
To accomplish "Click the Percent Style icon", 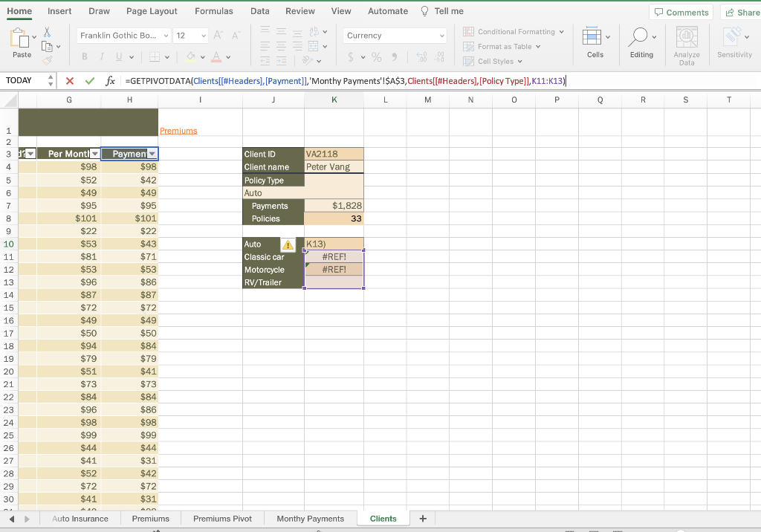I will tap(377, 57).
